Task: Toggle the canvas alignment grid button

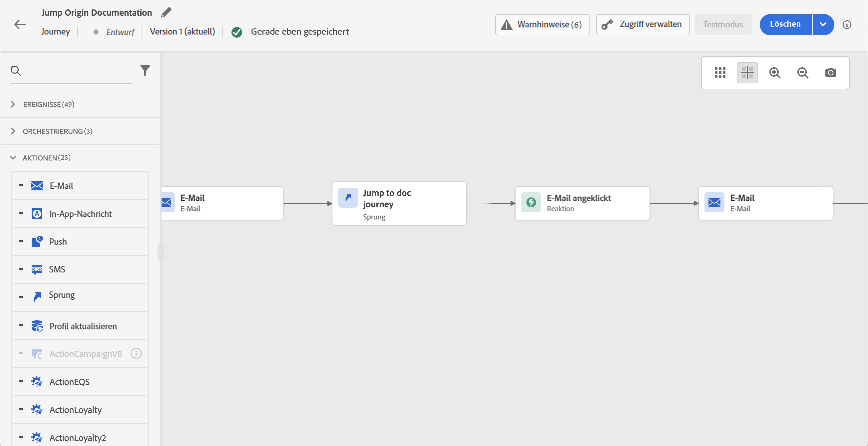Action: coord(747,72)
